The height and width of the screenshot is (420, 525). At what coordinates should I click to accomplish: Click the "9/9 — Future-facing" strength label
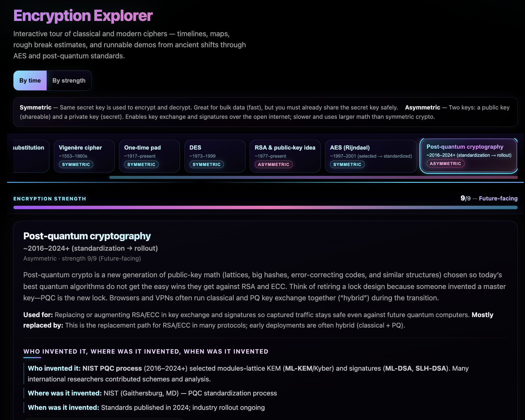coord(489,198)
